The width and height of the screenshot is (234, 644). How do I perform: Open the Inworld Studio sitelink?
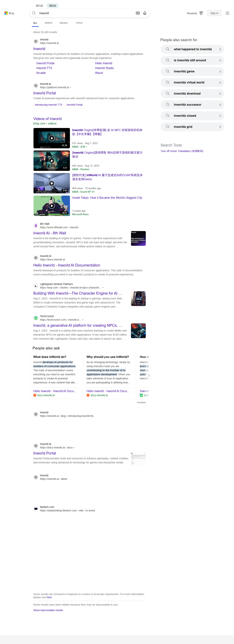point(104,68)
